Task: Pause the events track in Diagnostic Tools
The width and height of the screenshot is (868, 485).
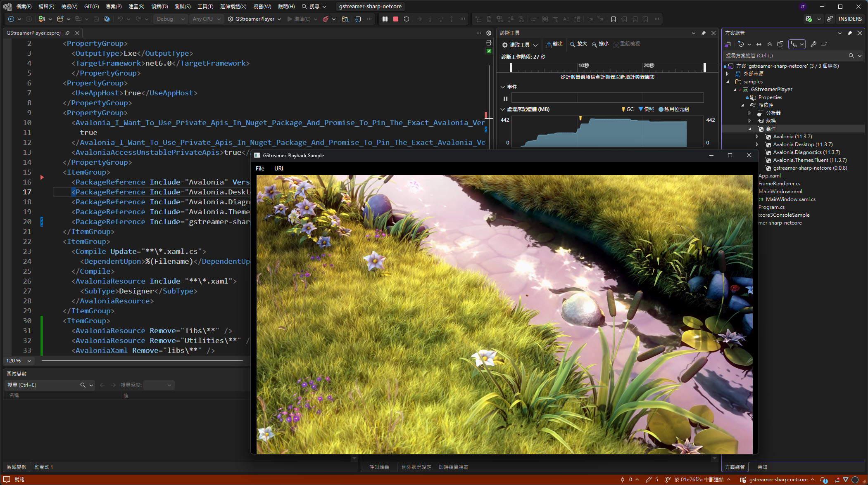Action: point(505,98)
